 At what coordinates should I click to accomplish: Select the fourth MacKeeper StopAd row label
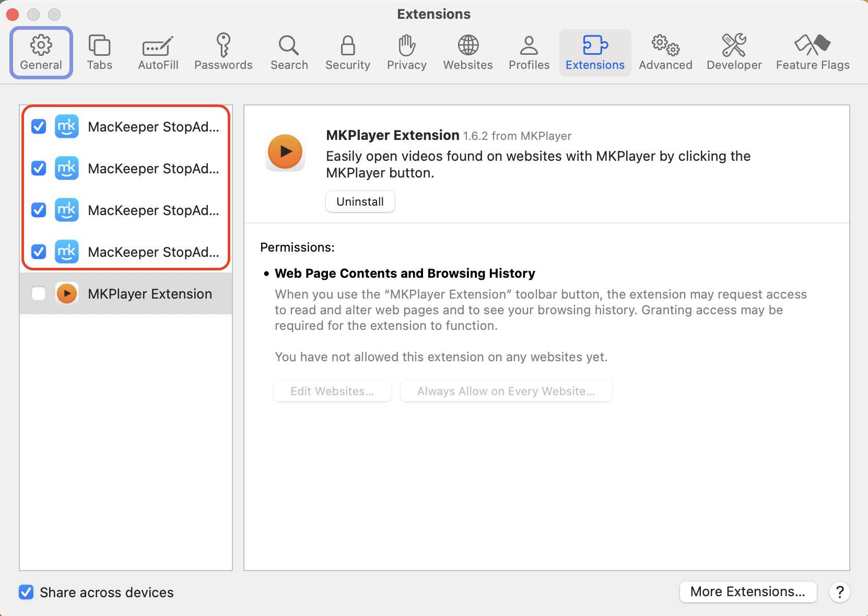pyautogui.click(x=154, y=252)
